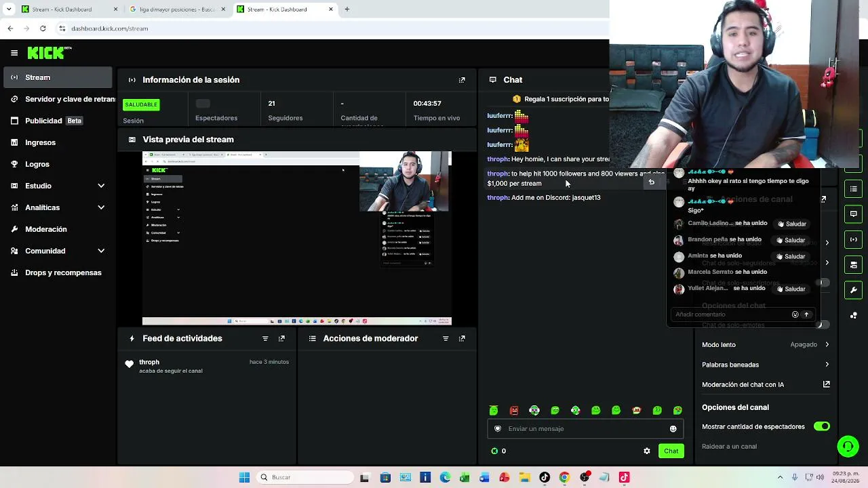Click the session info icon in right sidebar
Image resolution: width=868 pixels, height=488 pixels.
854,239
